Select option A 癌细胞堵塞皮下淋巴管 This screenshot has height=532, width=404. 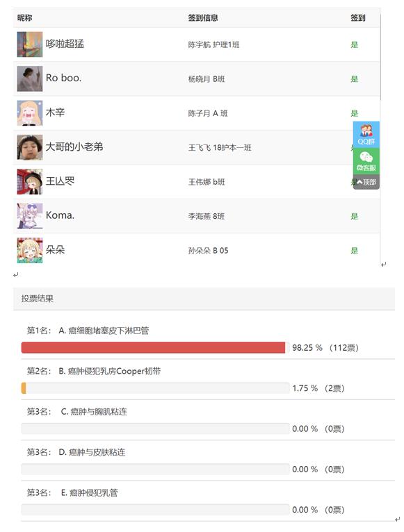click(x=104, y=331)
